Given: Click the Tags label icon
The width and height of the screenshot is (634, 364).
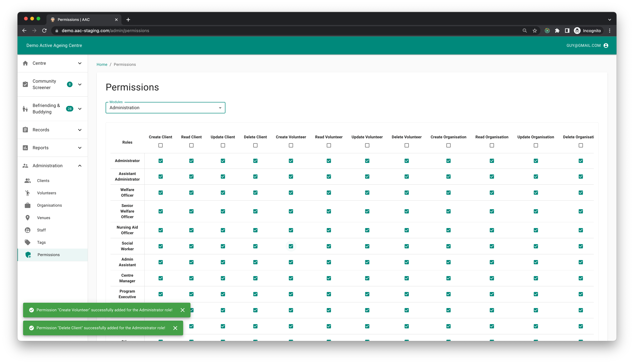Looking at the screenshot, I should coord(27,242).
